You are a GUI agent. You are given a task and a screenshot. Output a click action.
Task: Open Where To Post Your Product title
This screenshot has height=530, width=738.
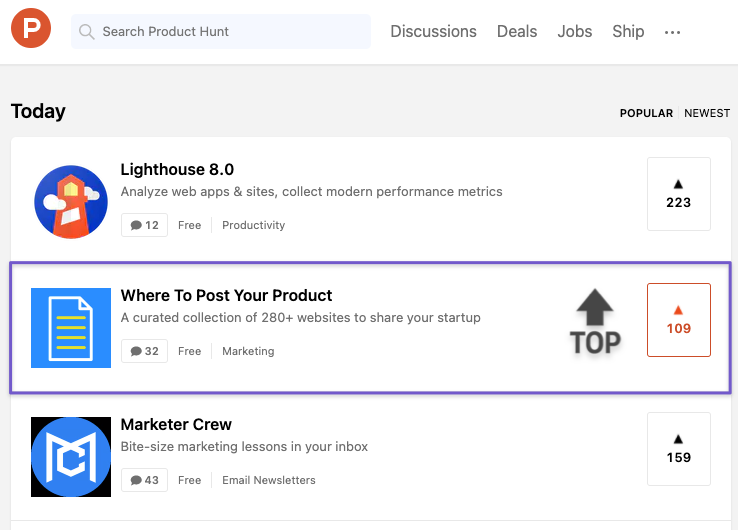point(226,296)
